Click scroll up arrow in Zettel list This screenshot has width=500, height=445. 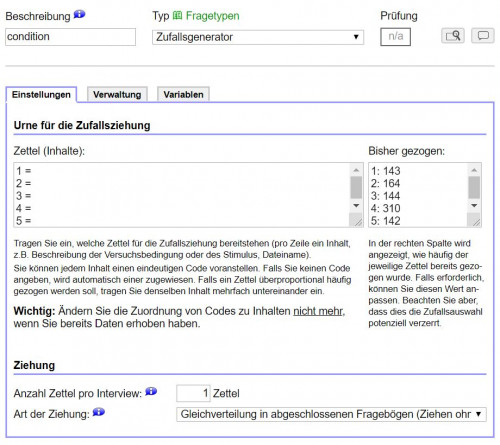point(356,170)
